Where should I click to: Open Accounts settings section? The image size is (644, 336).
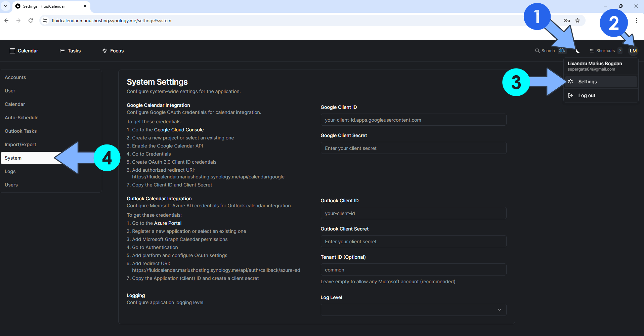51,77
